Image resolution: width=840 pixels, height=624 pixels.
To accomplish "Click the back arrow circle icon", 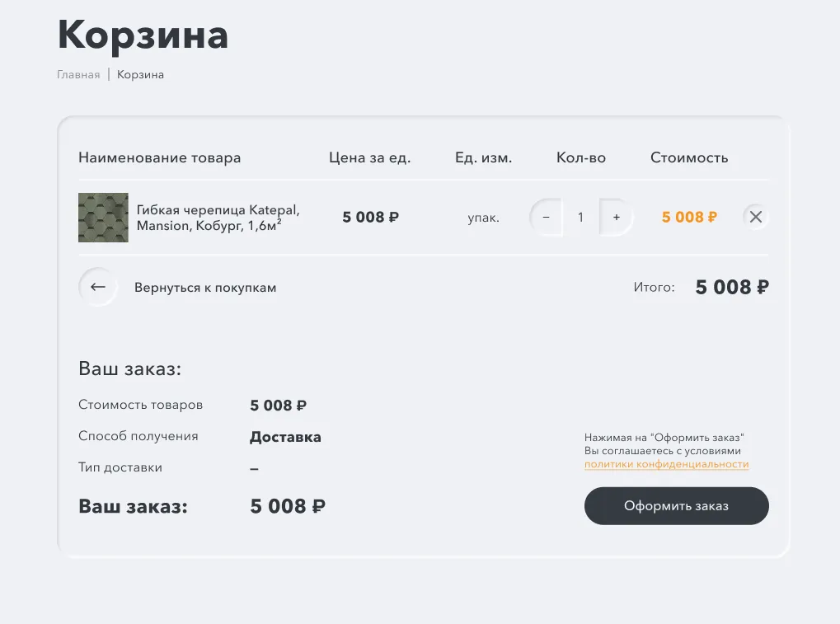I will [97, 287].
